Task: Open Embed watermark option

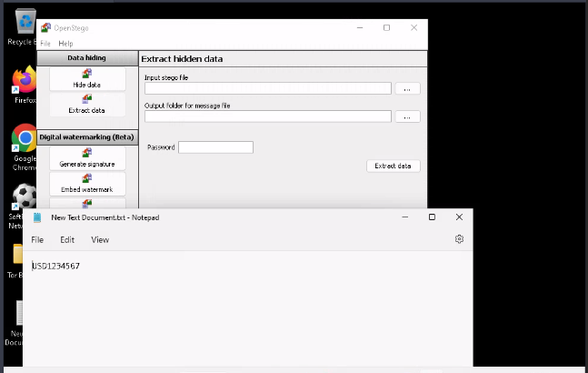Action: (87, 183)
